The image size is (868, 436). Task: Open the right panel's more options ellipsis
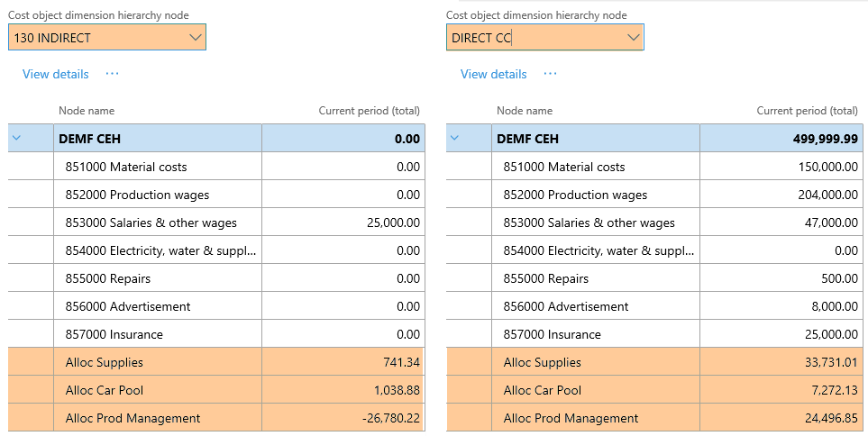pos(550,74)
